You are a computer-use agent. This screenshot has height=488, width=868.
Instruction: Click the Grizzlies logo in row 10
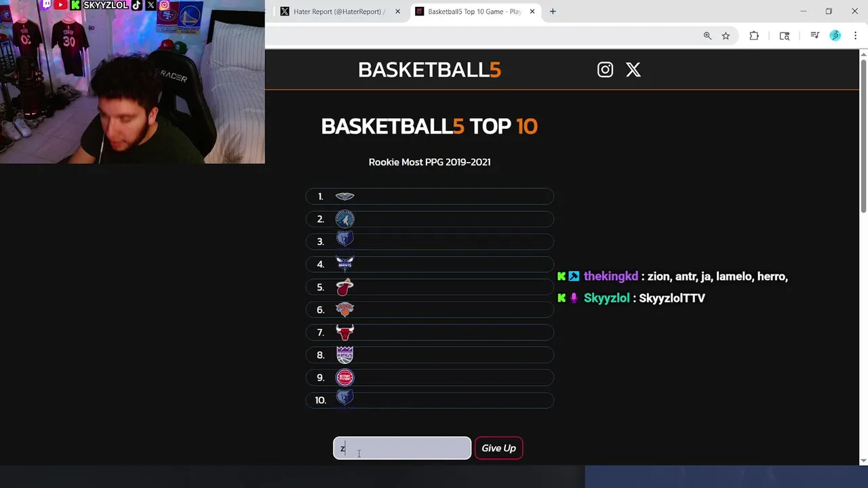tap(344, 398)
